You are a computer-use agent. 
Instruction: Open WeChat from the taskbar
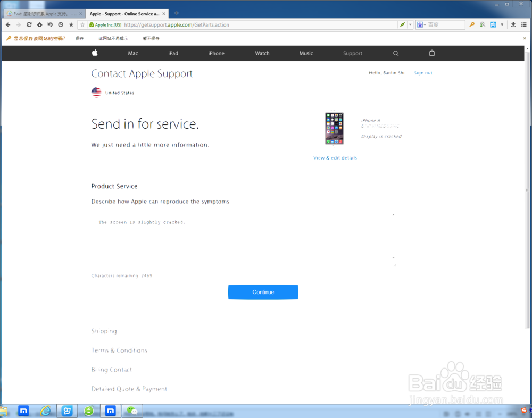(x=132, y=411)
